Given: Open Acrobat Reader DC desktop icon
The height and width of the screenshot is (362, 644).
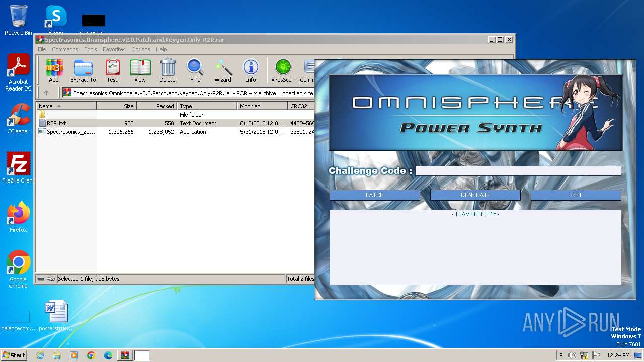Looking at the screenshot, I should pos(18,72).
